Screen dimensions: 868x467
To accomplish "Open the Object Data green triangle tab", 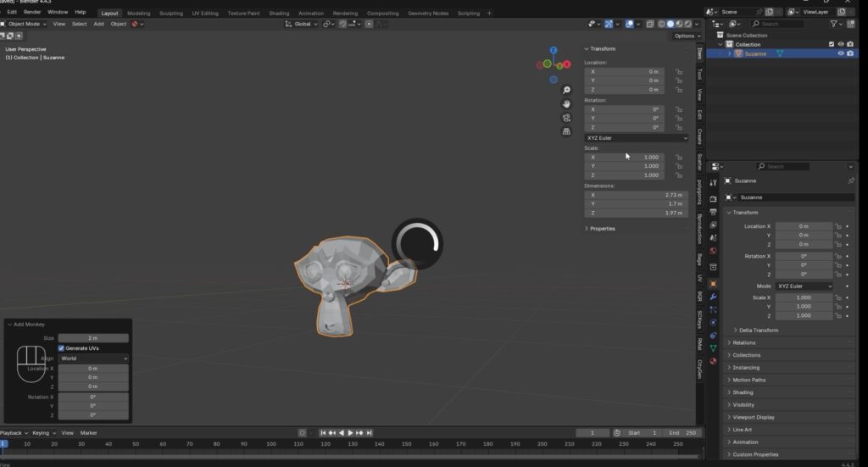I will coord(713,348).
